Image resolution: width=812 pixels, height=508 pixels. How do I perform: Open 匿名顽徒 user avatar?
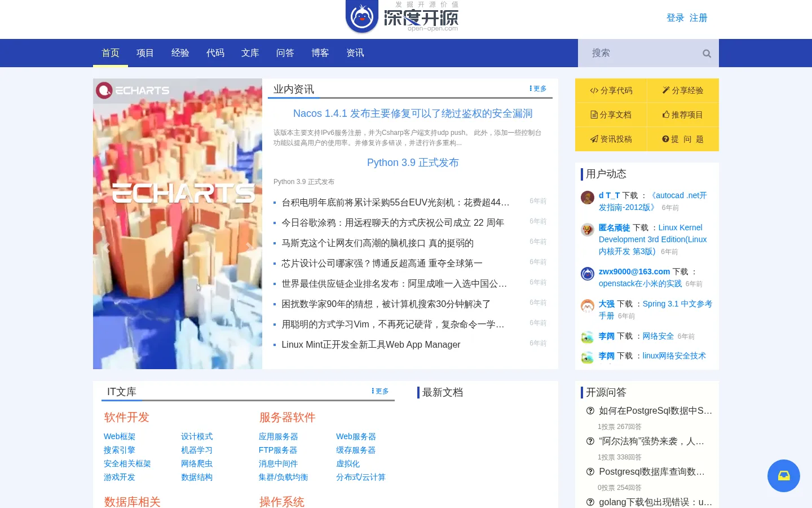point(588,230)
